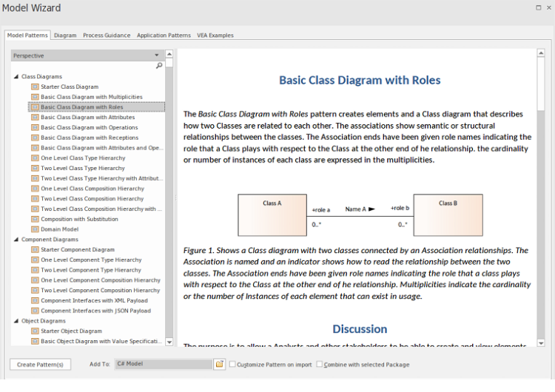
Task: Switch to the Diagram tab
Action: 65,36
